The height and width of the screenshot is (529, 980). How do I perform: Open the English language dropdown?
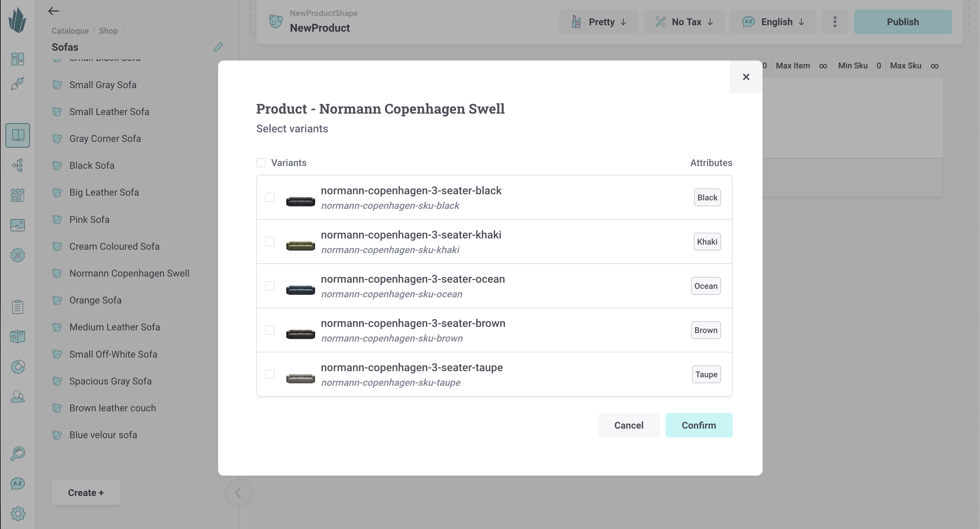click(773, 22)
